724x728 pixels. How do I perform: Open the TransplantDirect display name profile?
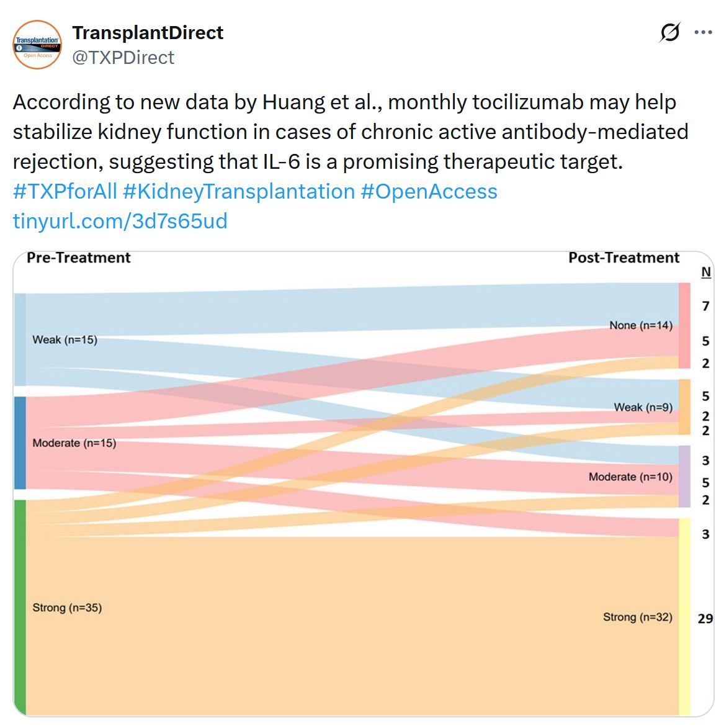148,32
